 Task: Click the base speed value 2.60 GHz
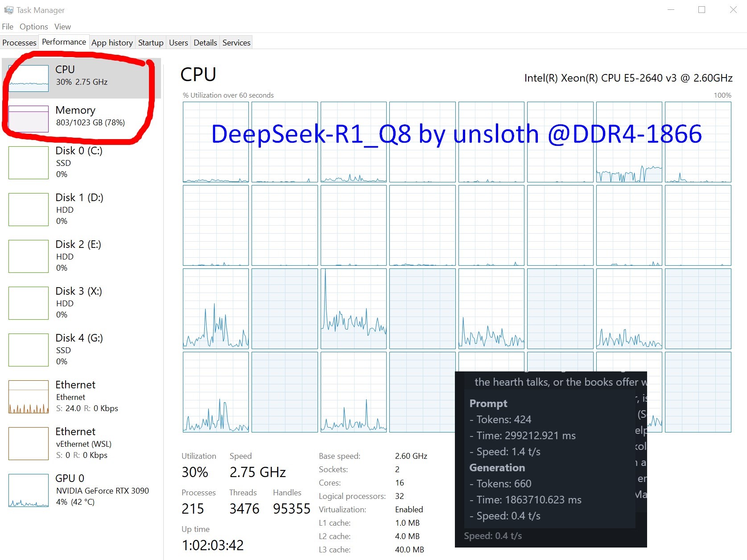[x=411, y=456]
